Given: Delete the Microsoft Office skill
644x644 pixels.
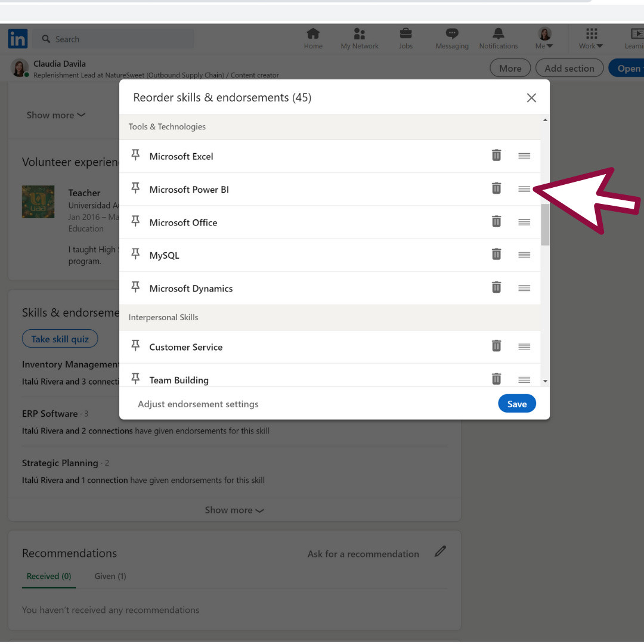Looking at the screenshot, I should coord(496,221).
